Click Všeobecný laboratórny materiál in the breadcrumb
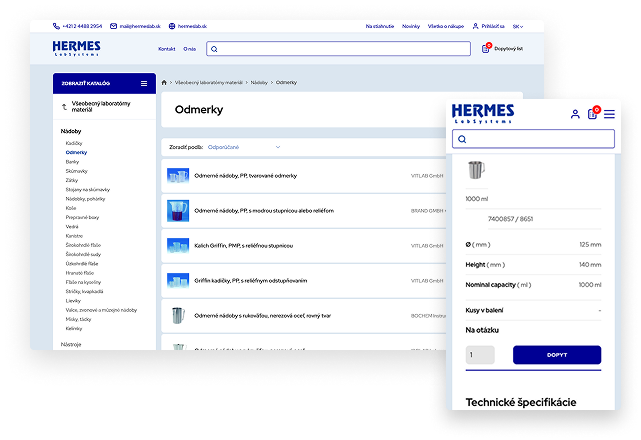 pyautogui.click(x=208, y=83)
